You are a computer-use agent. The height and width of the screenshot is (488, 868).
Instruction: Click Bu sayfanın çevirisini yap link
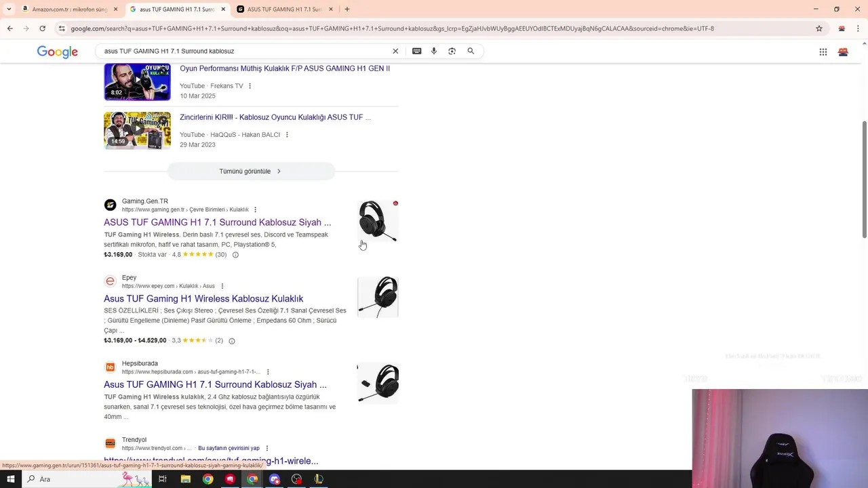(x=229, y=448)
